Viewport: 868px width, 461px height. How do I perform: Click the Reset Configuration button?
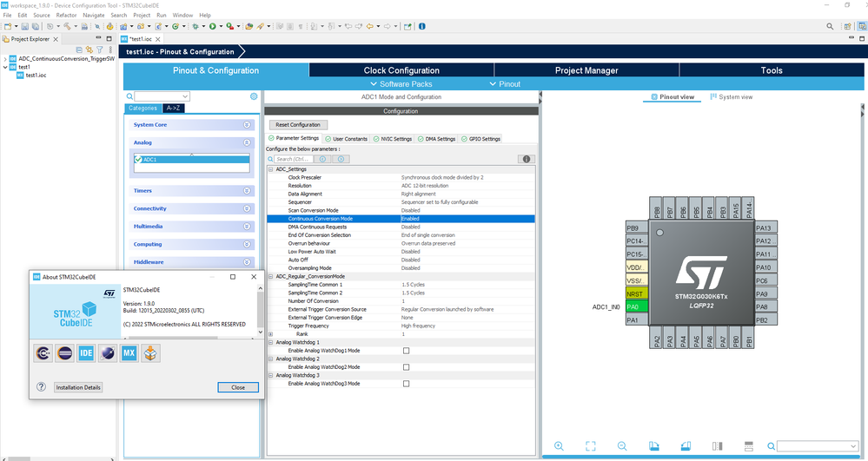click(x=298, y=124)
